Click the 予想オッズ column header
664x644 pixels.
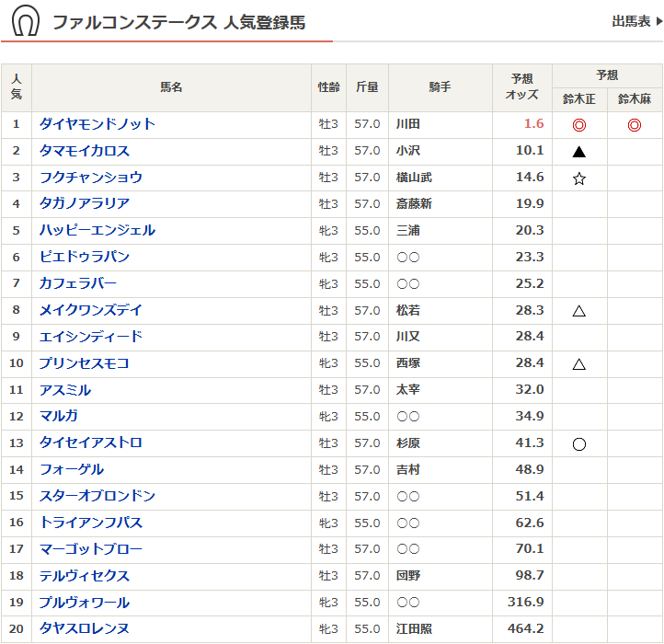521,87
